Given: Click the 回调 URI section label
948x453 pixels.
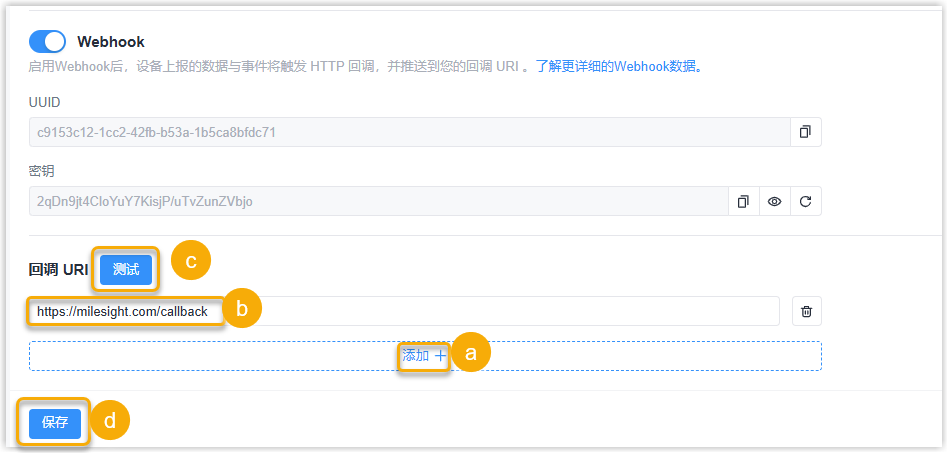Looking at the screenshot, I should coord(59,269).
